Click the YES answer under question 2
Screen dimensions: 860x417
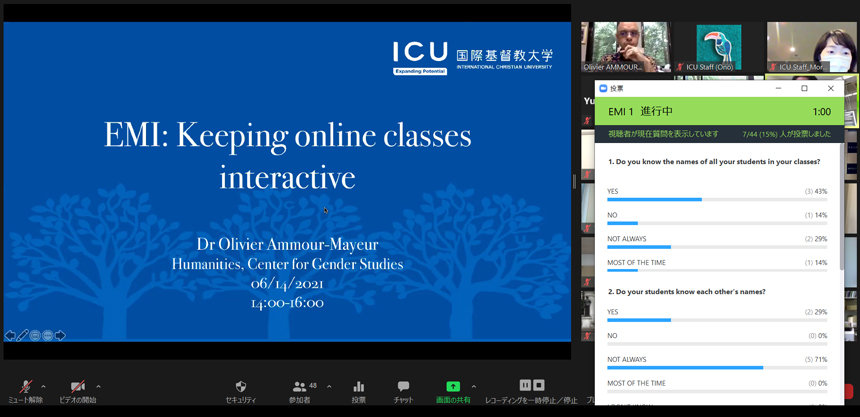[x=613, y=312]
